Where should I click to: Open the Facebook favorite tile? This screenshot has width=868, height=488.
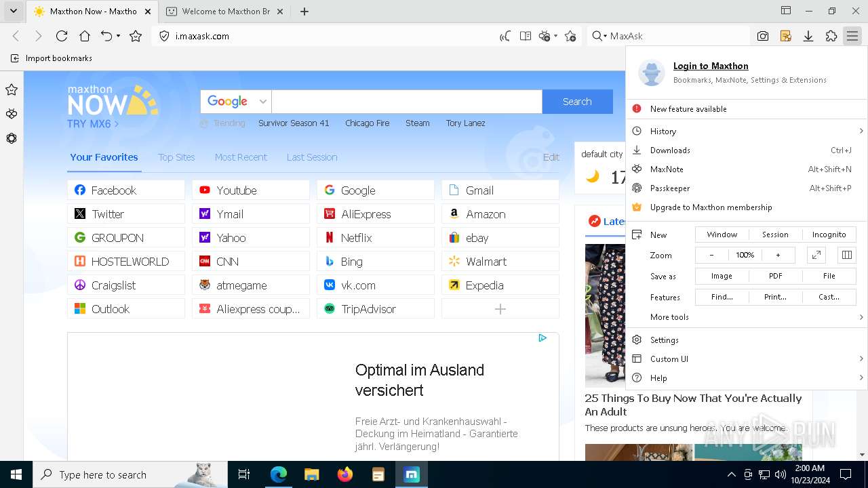pyautogui.click(x=126, y=190)
